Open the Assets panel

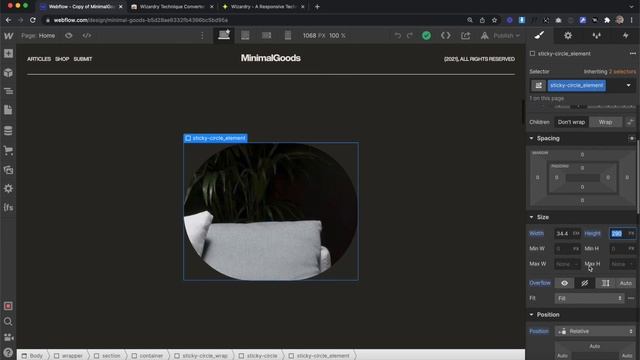(8, 170)
